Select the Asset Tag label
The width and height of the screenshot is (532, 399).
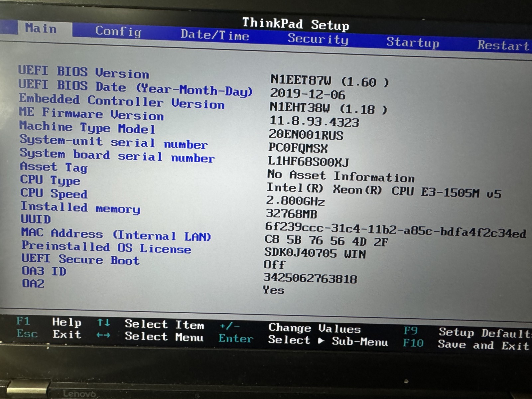pos(54,167)
